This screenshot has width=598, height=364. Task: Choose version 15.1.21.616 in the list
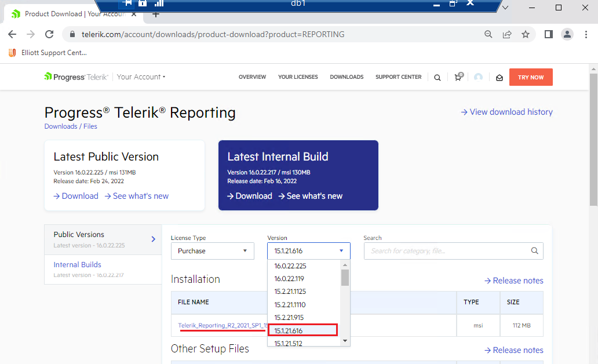tap(303, 330)
